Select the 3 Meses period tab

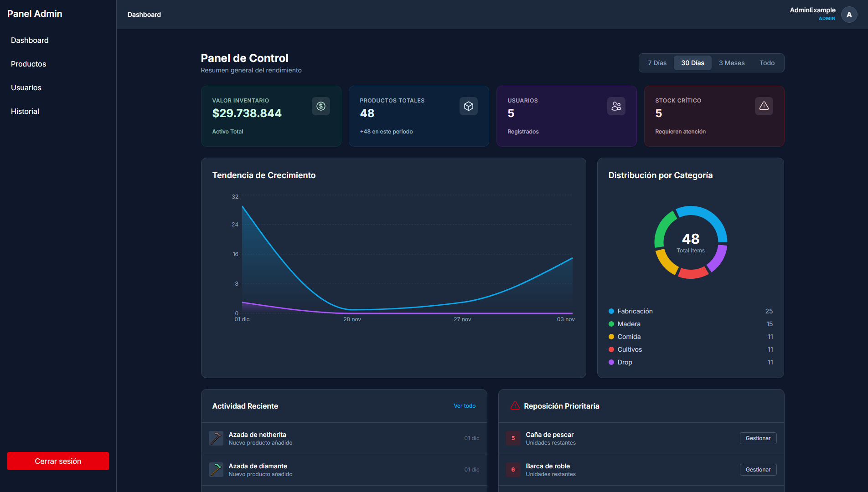[731, 63]
